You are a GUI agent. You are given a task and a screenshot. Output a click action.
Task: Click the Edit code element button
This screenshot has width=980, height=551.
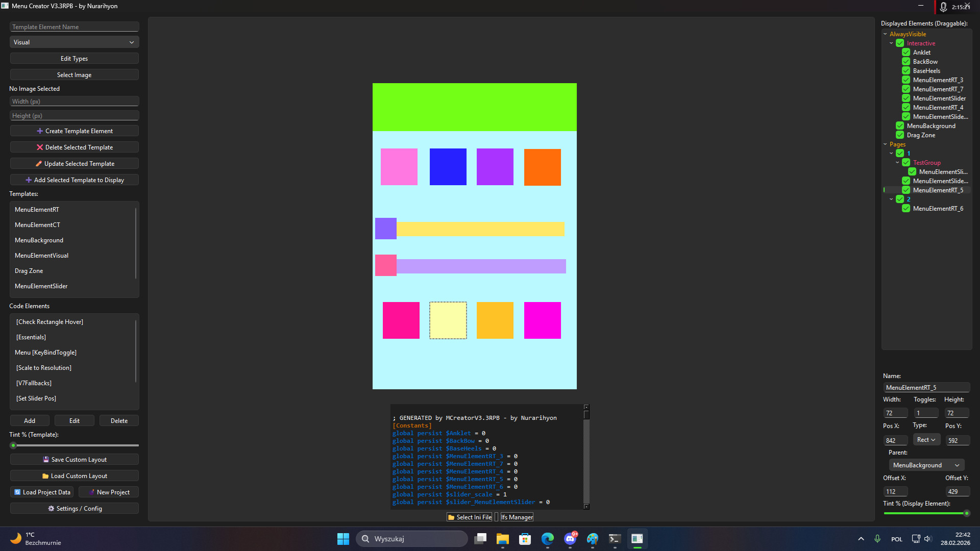(75, 421)
